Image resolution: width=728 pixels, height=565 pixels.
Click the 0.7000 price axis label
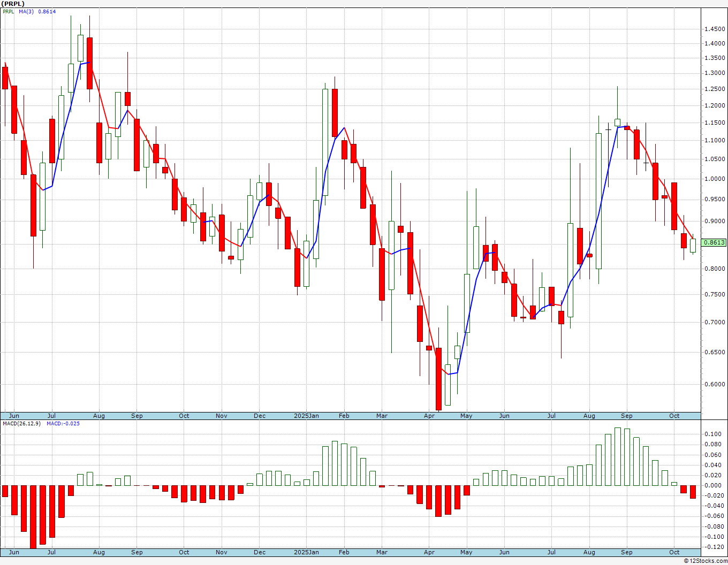pos(716,322)
